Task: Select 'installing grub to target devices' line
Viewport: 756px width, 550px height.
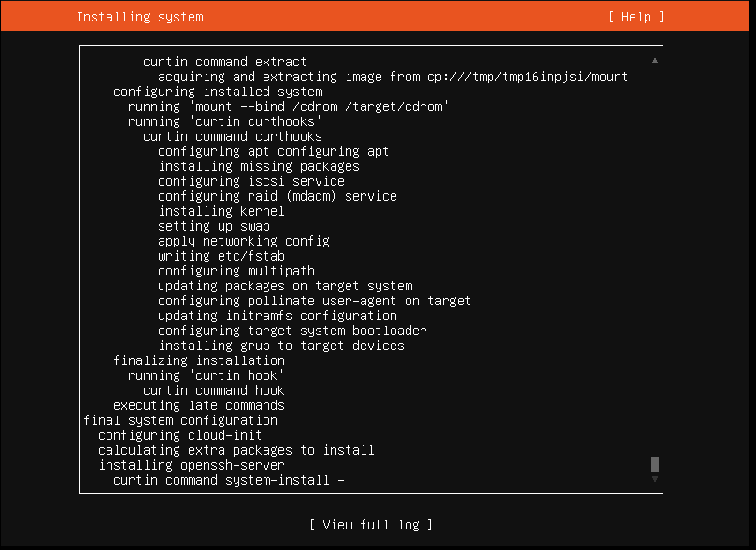Action: (x=281, y=346)
